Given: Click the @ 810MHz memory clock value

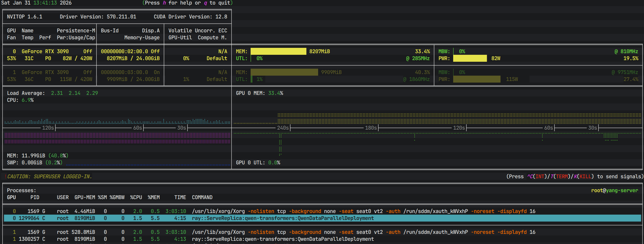Looking at the screenshot, I should click(x=626, y=51).
